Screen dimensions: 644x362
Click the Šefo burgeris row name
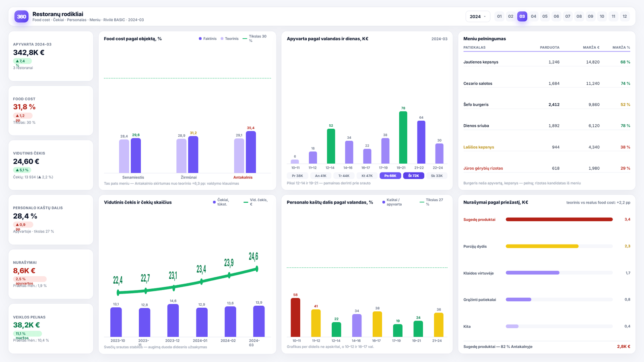[x=476, y=105]
